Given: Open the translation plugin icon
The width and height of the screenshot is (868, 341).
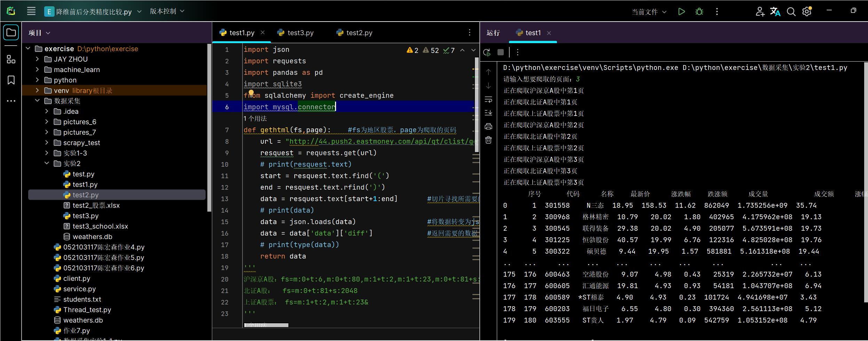Looking at the screenshot, I should 775,11.
